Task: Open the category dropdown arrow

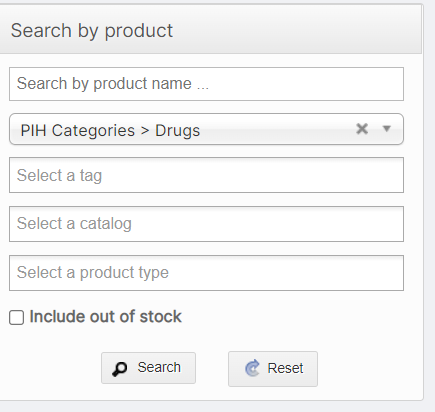Action: point(387,129)
